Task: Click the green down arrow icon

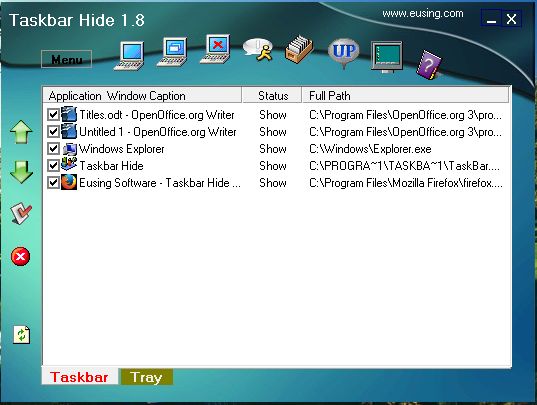Action: (x=21, y=172)
